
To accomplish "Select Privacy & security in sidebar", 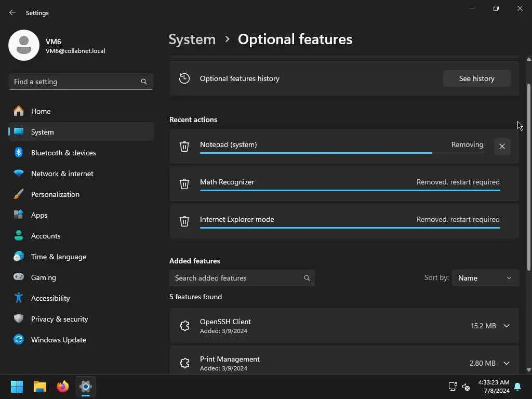I will pyautogui.click(x=59, y=319).
